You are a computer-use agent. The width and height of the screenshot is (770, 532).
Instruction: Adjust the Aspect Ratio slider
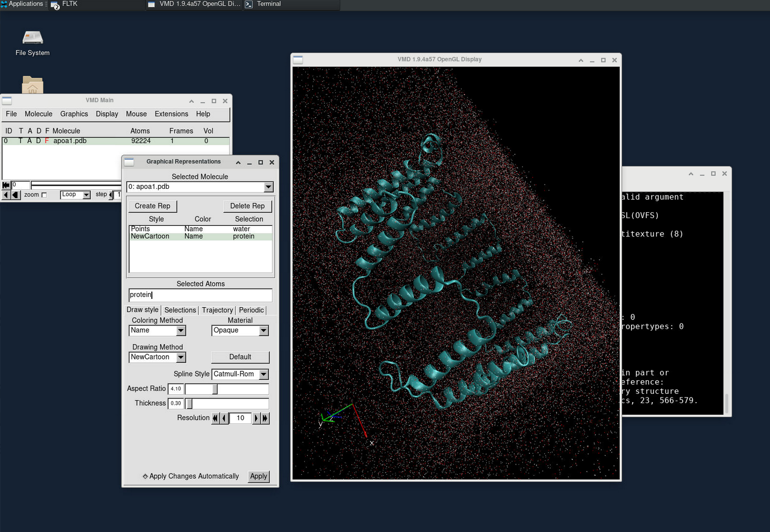[227, 389]
